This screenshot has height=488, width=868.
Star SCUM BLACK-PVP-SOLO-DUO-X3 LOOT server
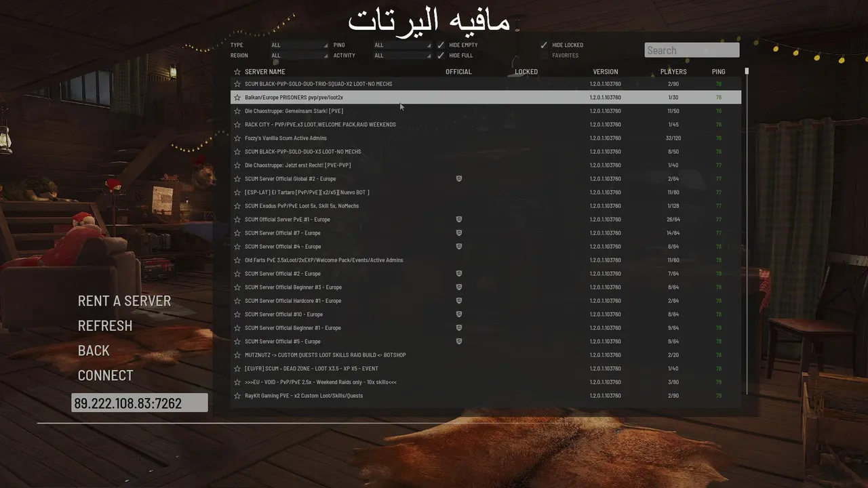pyautogui.click(x=237, y=152)
